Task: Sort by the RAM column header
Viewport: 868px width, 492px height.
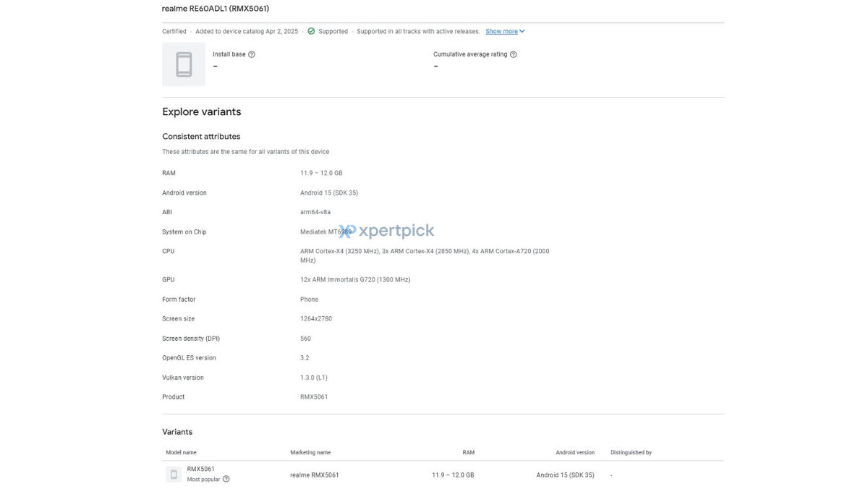Action: [469, 452]
